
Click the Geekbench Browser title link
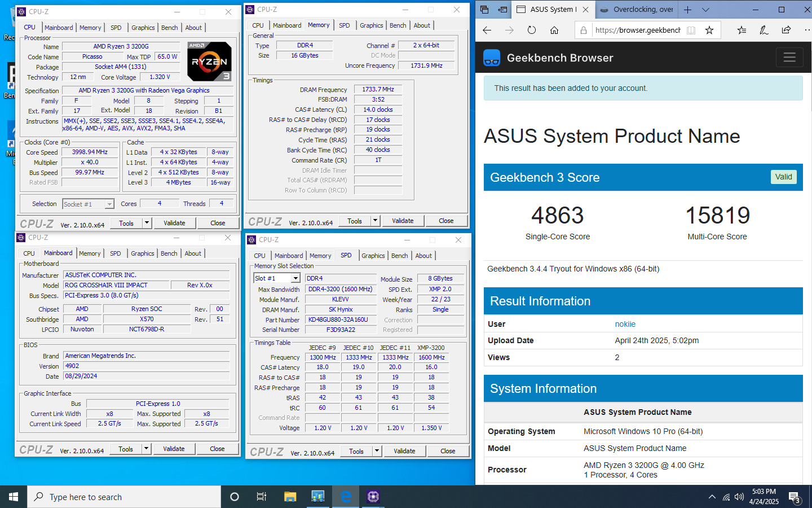[x=559, y=58]
